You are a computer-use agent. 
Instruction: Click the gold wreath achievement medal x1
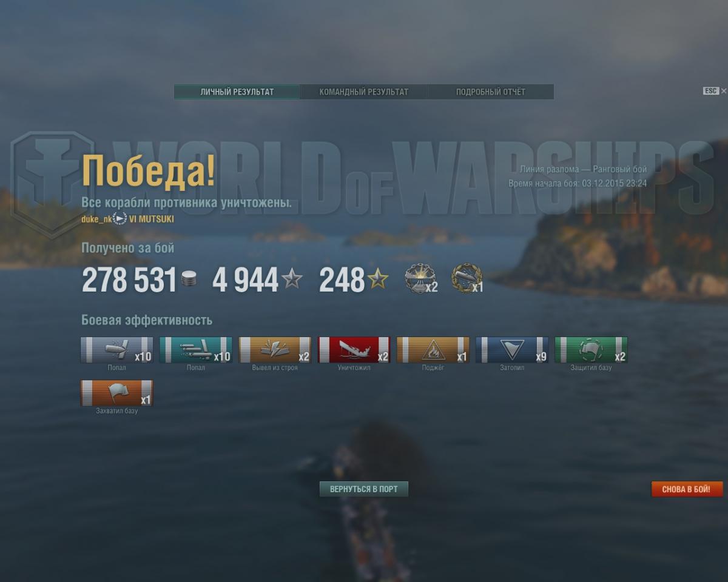point(467,278)
